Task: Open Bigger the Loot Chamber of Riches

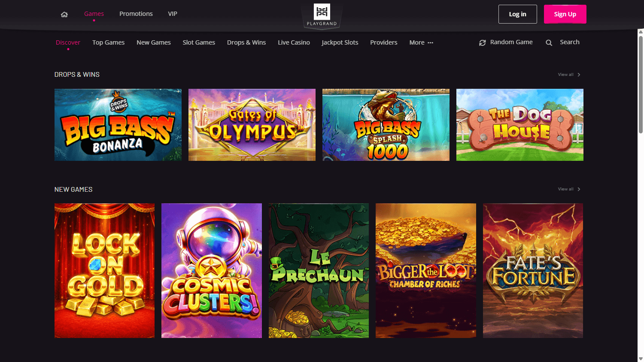Action: pos(426,271)
